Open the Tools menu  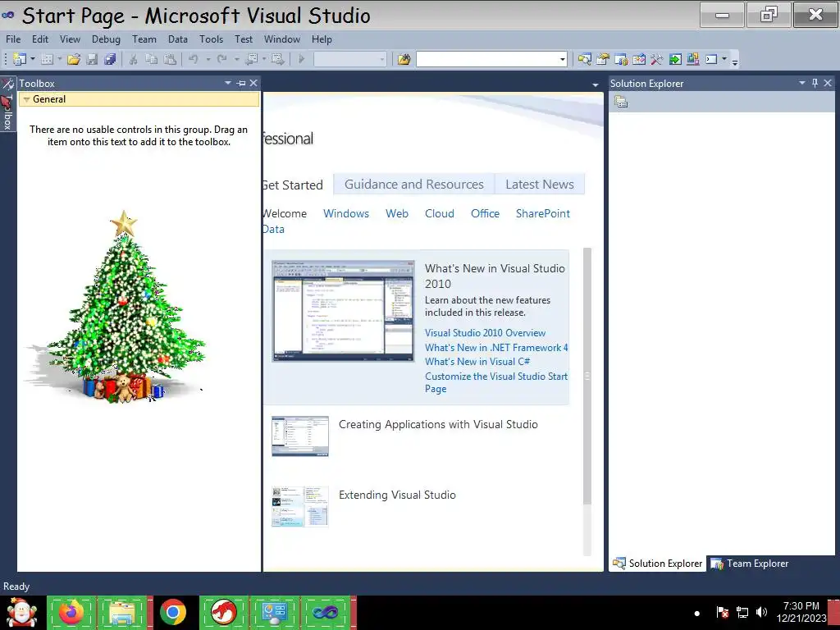tap(211, 39)
